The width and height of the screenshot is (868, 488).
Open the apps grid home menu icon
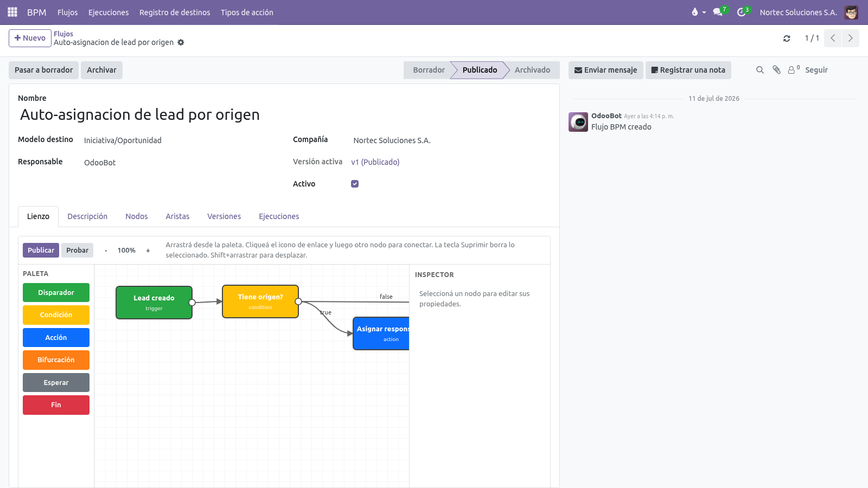[12, 12]
